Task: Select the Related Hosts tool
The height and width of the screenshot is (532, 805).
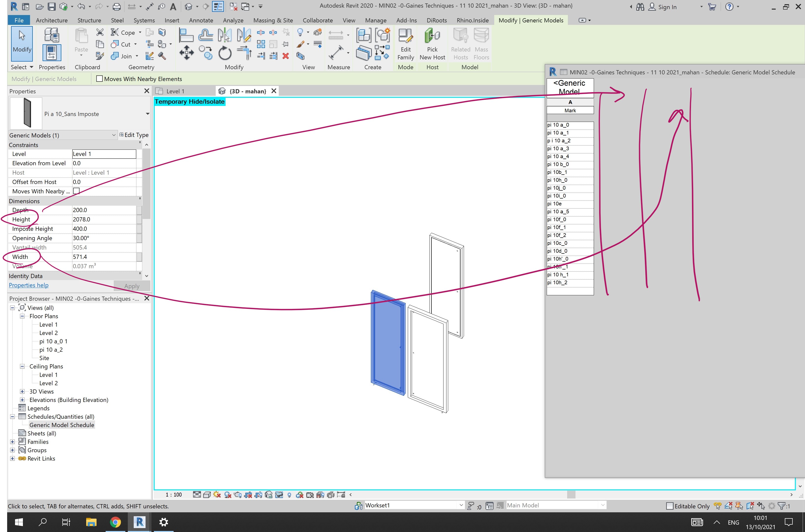Action: pos(460,44)
